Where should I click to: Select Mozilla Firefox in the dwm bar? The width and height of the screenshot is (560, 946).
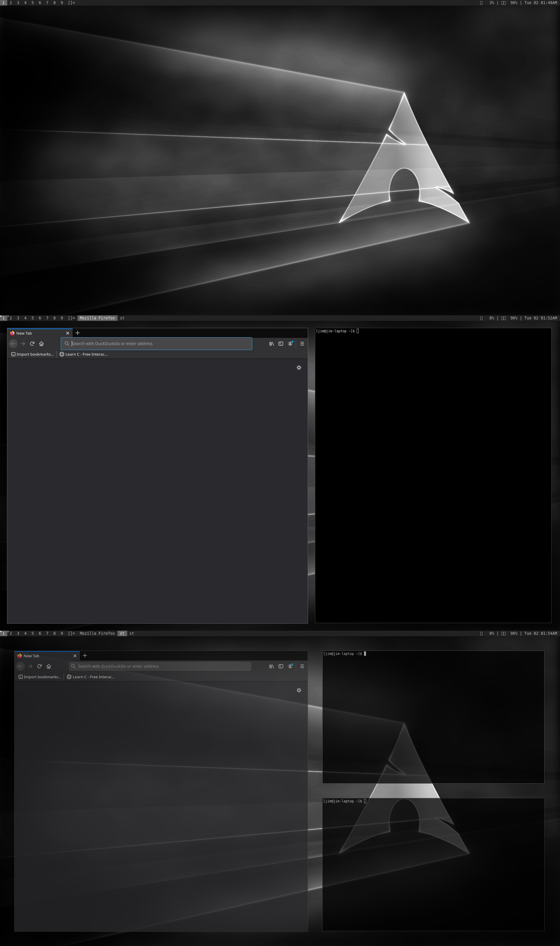pos(97,318)
